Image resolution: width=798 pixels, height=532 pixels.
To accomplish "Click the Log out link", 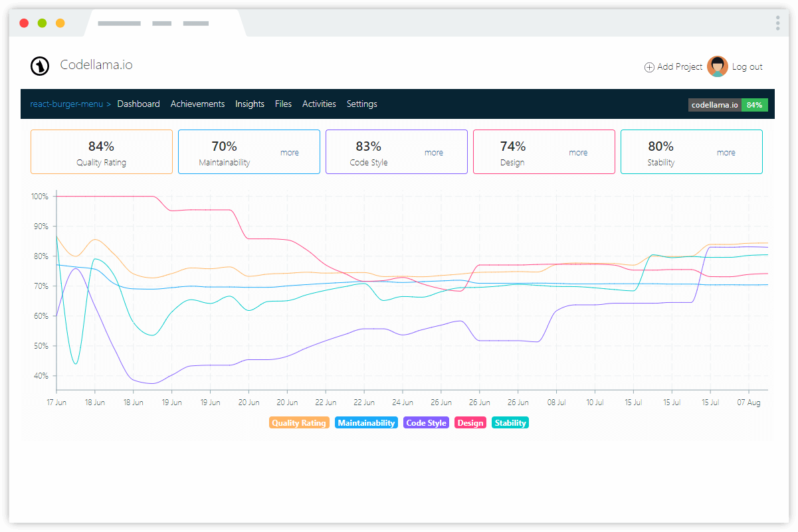I will (748, 67).
